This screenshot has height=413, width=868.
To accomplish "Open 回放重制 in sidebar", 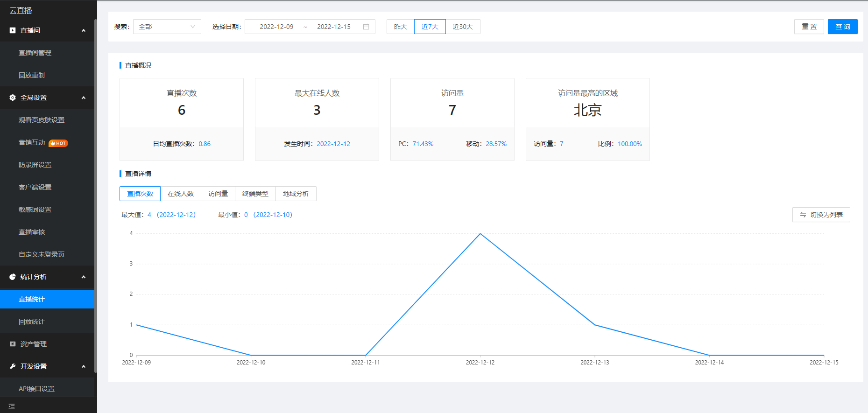I will (x=47, y=75).
